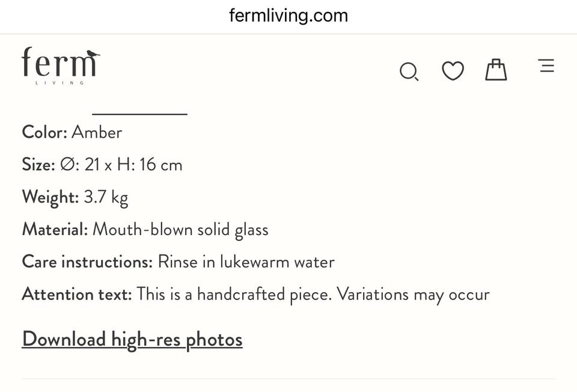This screenshot has height=392, width=577.
Task: Open the shopping bag icon
Action: [496, 70]
